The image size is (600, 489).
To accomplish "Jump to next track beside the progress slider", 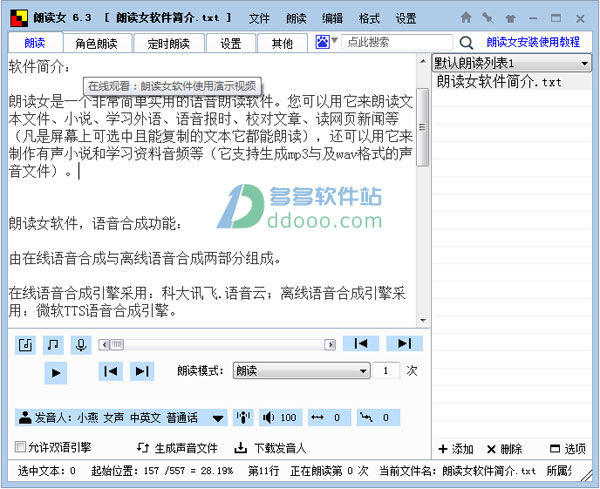I will pyautogui.click(x=404, y=343).
